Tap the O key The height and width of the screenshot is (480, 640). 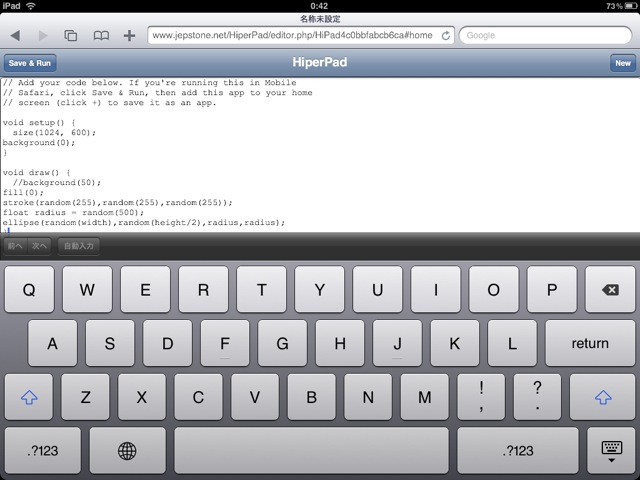493,289
